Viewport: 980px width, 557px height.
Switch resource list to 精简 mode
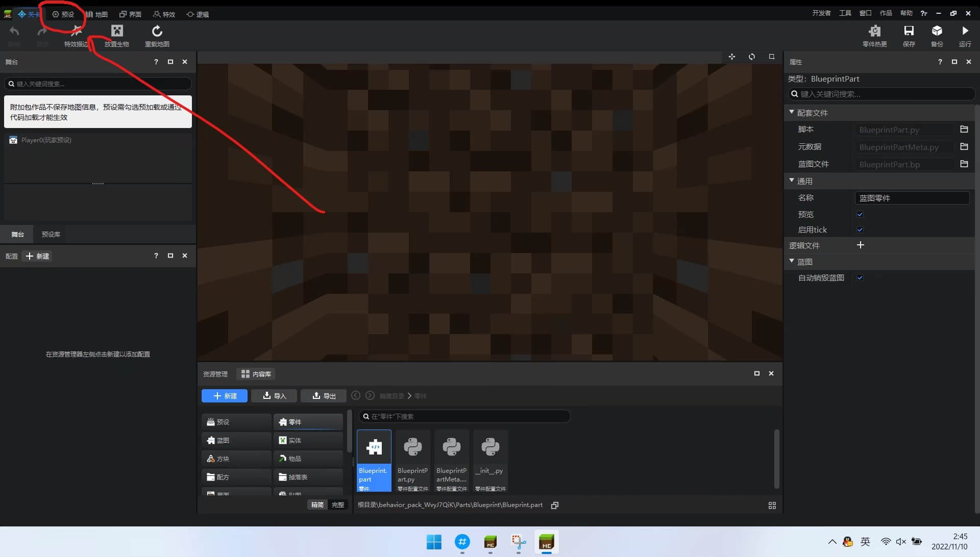pyautogui.click(x=317, y=505)
